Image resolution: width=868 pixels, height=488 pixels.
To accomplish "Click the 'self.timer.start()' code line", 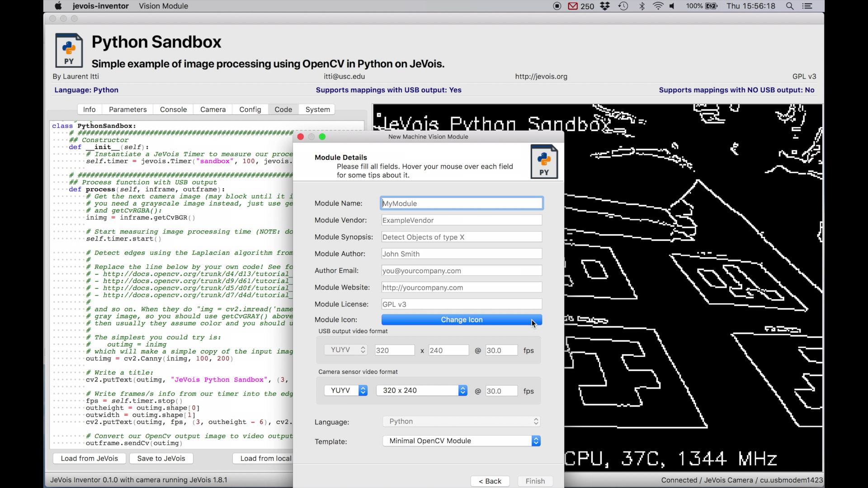I will pos(123,239).
